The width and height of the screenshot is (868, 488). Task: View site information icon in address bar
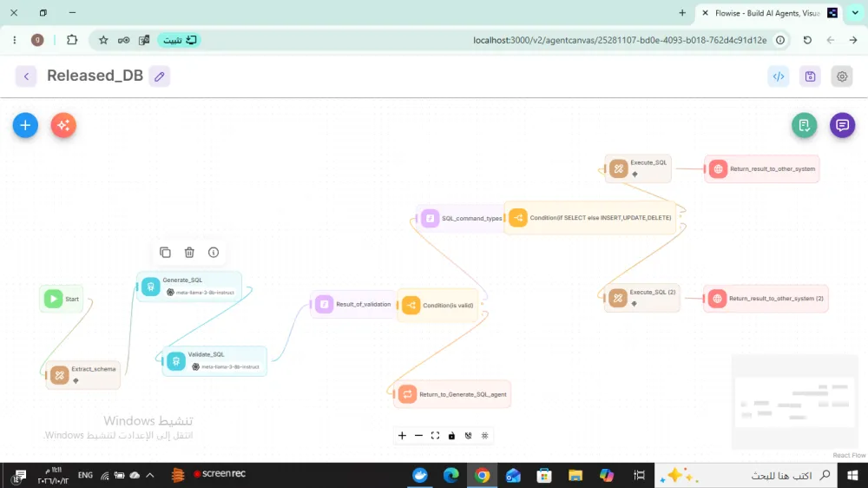780,40
